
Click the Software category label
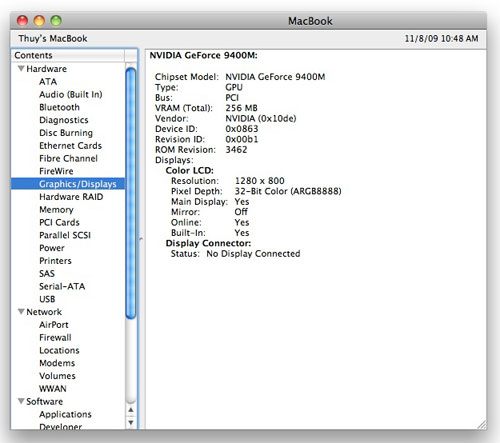[x=44, y=401]
